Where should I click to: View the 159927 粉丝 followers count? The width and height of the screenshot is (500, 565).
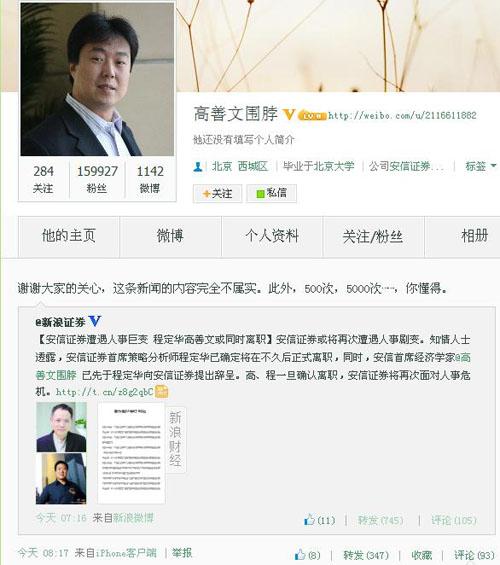(x=97, y=179)
